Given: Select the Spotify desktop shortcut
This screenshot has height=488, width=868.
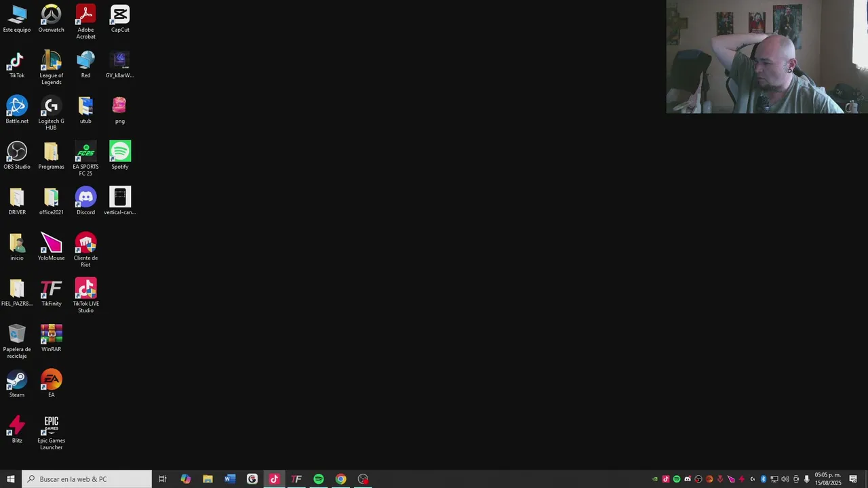Looking at the screenshot, I should pyautogui.click(x=120, y=156).
